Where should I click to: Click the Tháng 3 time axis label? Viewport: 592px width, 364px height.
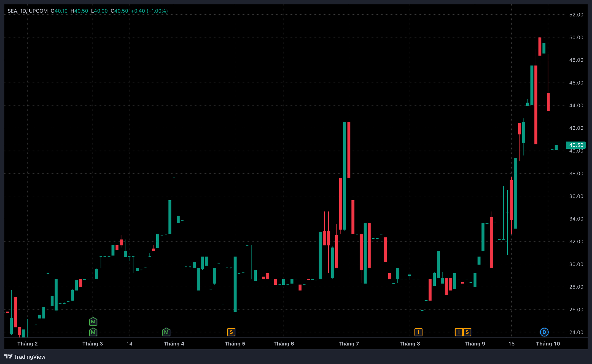pos(92,343)
